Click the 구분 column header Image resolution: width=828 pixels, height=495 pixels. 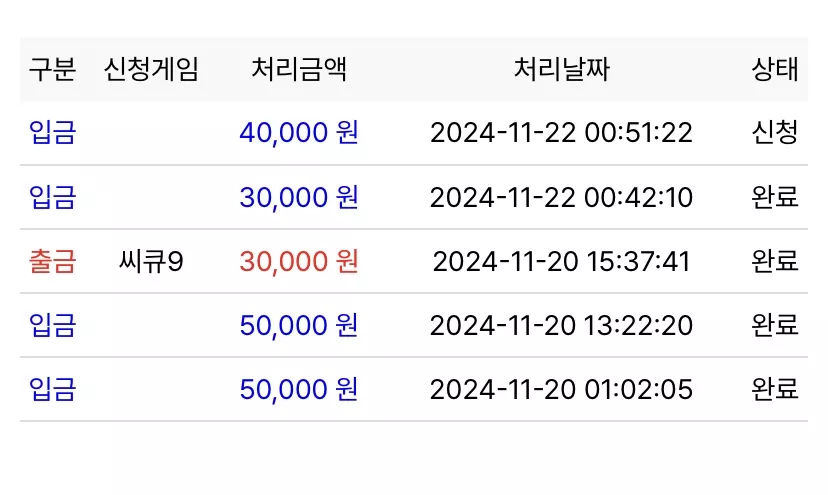(x=52, y=69)
